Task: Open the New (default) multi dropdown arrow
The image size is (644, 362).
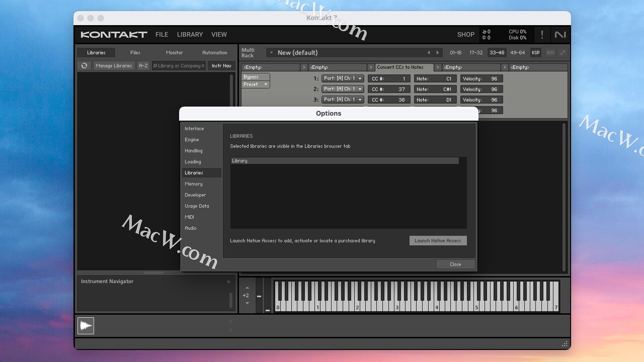Action: point(271,53)
